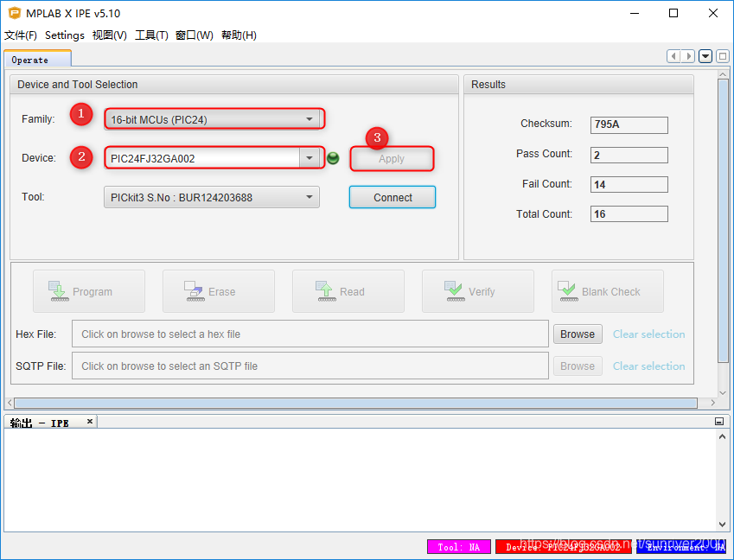Open the 帮助(H) menu
The image size is (734, 560).
(239, 35)
